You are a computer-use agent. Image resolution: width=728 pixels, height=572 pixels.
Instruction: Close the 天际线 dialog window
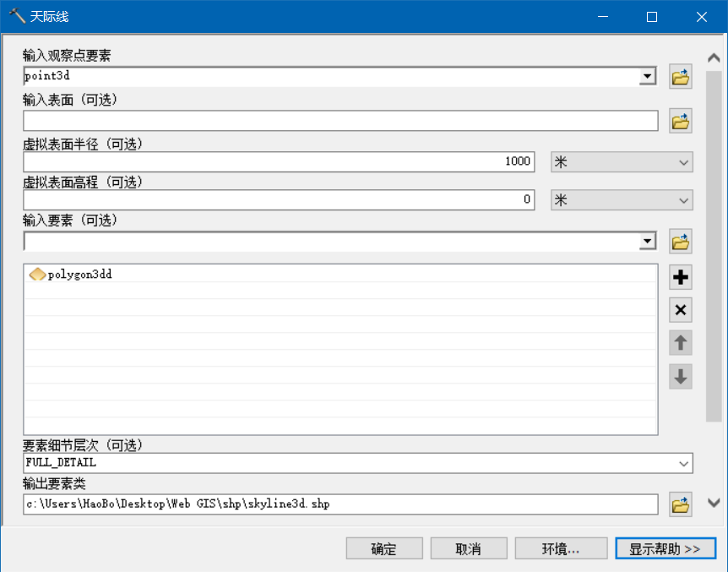pyautogui.click(x=702, y=17)
